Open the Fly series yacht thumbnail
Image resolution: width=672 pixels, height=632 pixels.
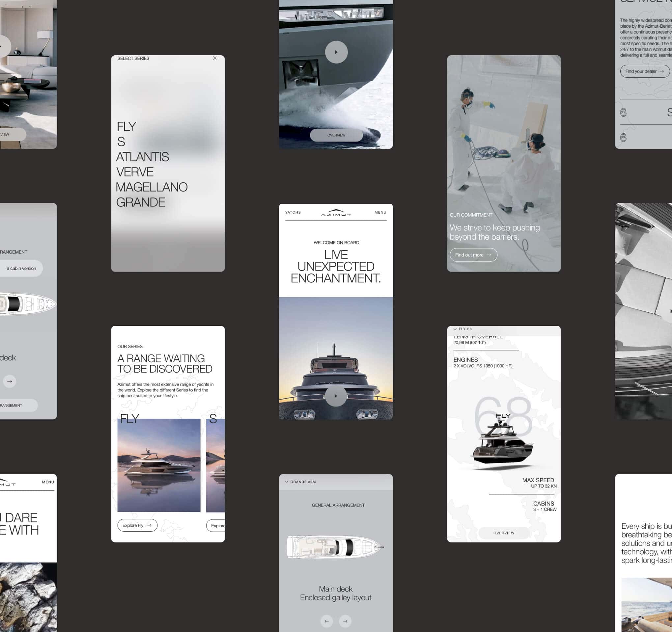pyautogui.click(x=159, y=465)
